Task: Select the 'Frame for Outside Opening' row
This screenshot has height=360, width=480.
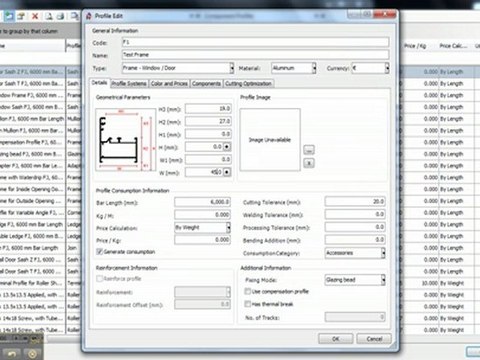Action: [x=40, y=201]
